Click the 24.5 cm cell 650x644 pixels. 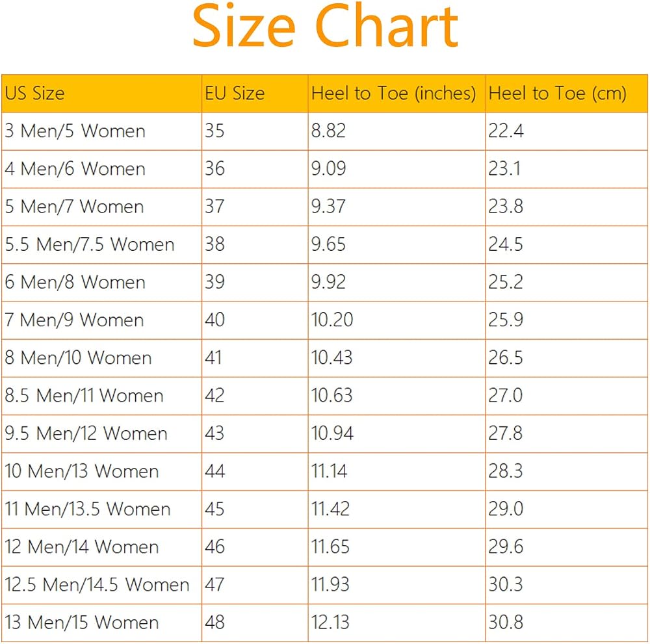point(566,244)
